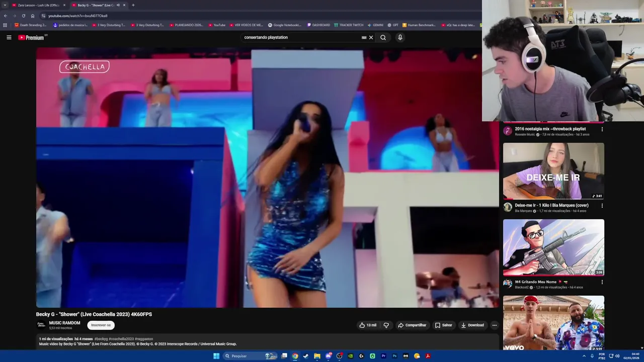The height and width of the screenshot is (362, 644).
Task: Open Adobe Premiere Pro from the taskbar
Action: 383,356
